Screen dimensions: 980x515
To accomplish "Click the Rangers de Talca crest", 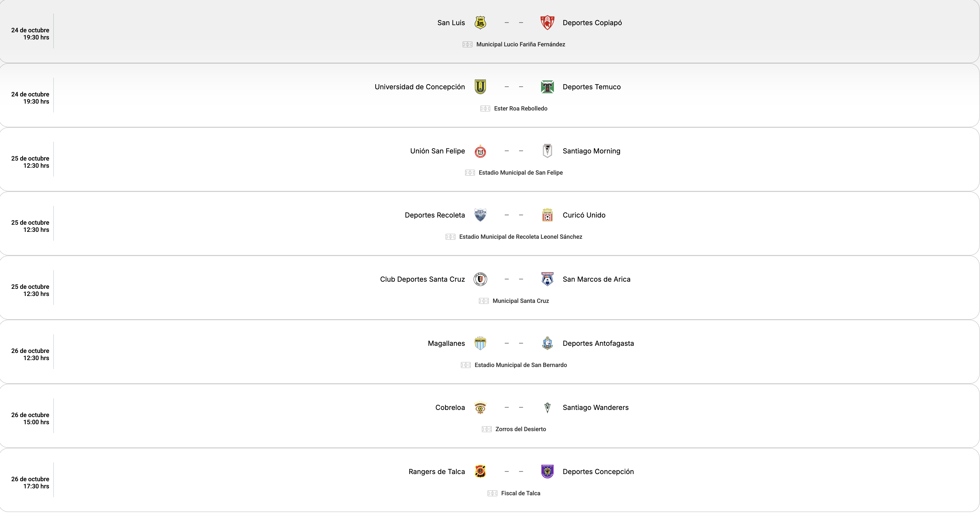I will [480, 472].
